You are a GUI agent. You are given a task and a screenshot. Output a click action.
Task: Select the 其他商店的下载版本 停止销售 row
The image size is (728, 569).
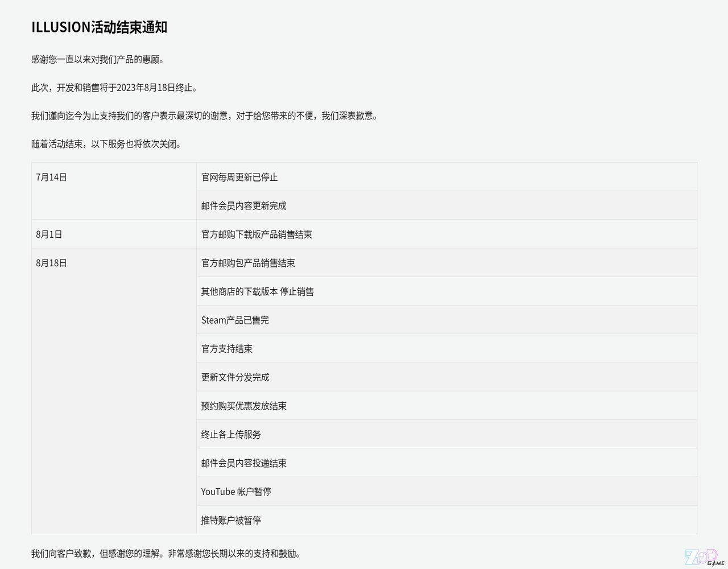[257, 291]
